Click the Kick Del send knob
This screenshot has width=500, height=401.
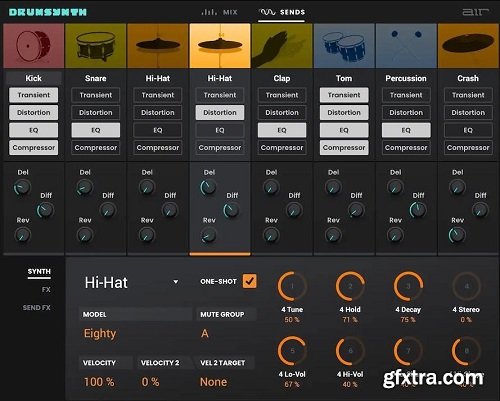point(22,188)
